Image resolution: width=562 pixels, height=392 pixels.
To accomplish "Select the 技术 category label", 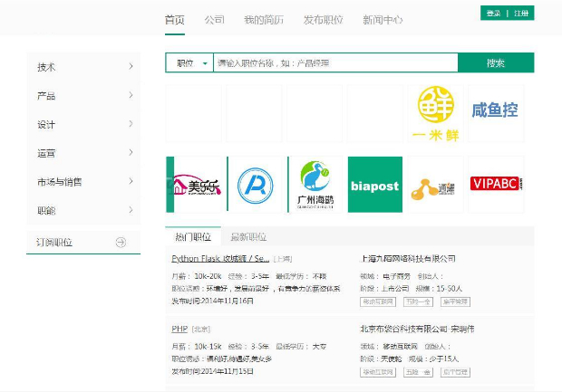I will point(46,67).
